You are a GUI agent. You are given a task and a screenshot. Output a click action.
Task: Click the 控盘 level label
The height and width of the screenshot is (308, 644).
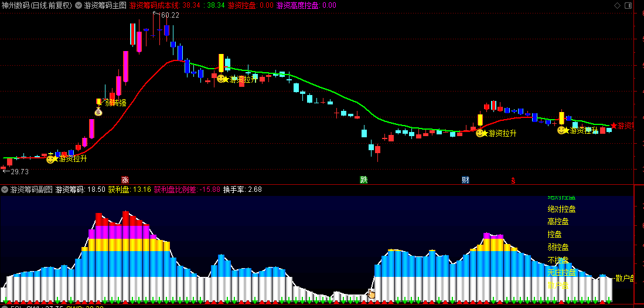tap(554, 235)
